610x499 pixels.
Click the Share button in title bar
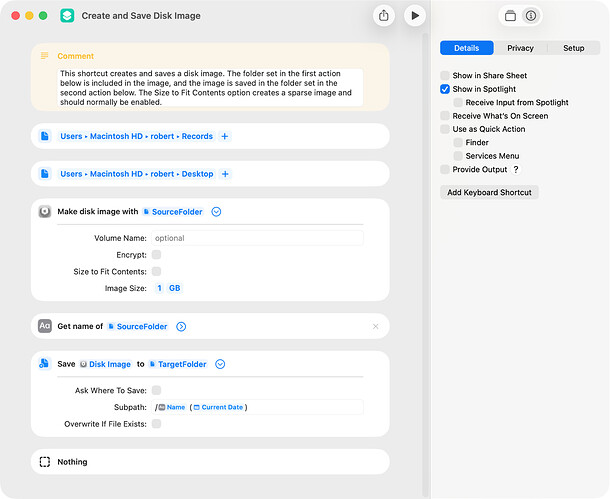coord(384,15)
